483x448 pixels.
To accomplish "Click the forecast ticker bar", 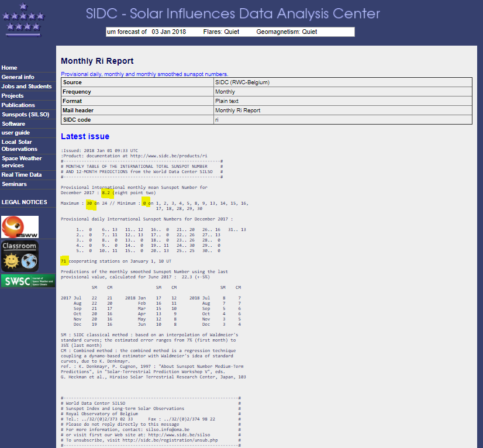I will pos(230,32).
